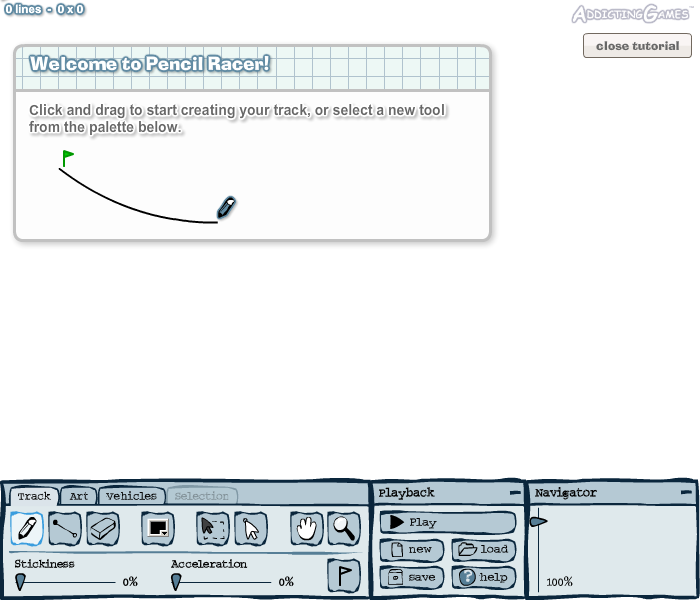Screen dimensions: 700x600
Task: Select the Hand pan tool
Action: coord(307,529)
